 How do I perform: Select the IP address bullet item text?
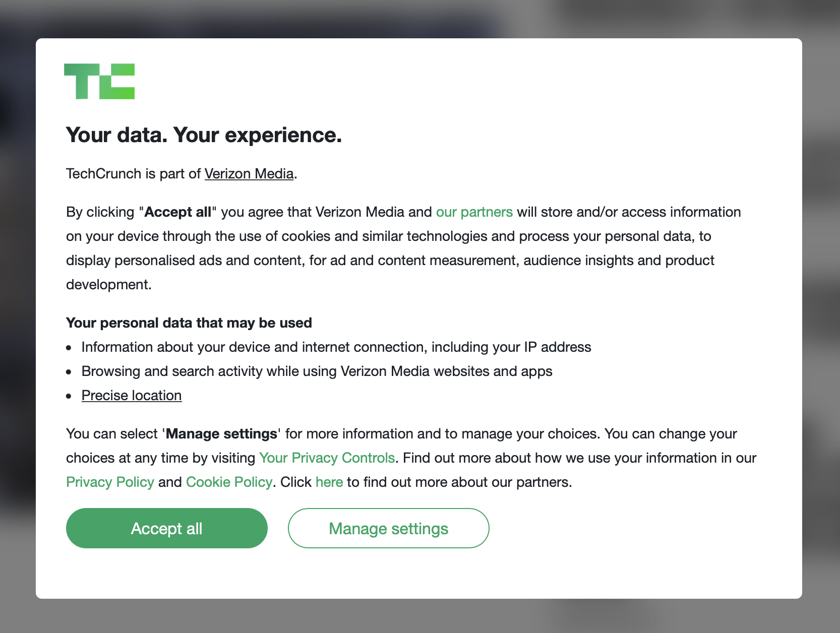point(336,347)
